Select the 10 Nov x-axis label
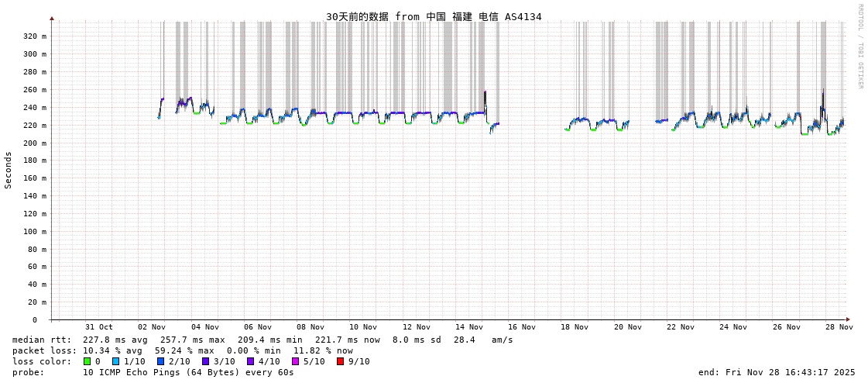The height and width of the screenshot is (383, 868). tap(363, 327)
